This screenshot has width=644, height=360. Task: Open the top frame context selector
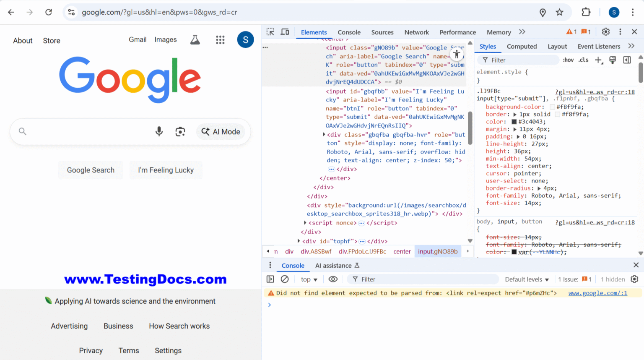309,279
